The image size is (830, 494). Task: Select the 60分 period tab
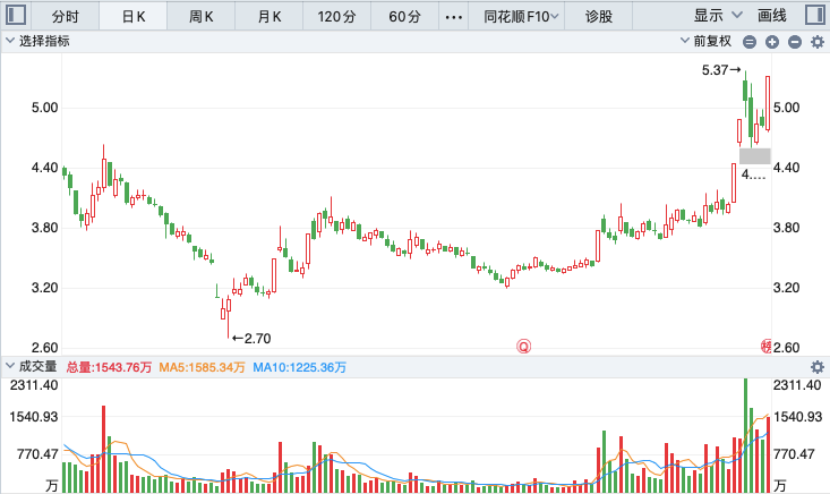(404, 16)
